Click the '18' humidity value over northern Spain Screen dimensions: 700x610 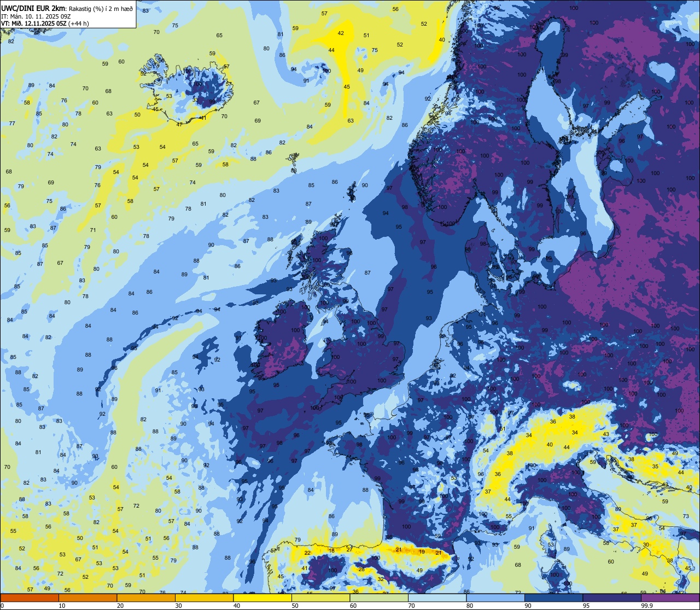(x=331, y=550)
